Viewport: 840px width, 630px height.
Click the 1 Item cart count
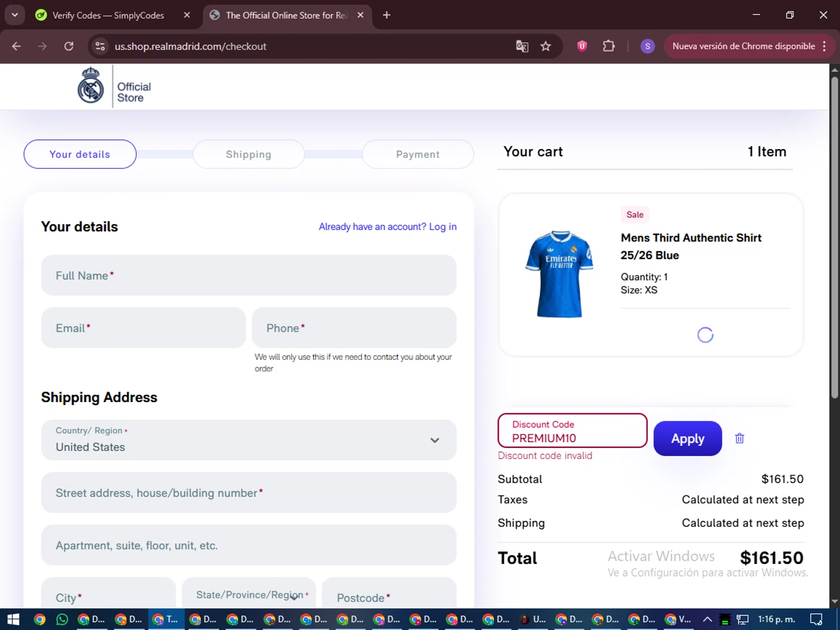coord(767,152)
